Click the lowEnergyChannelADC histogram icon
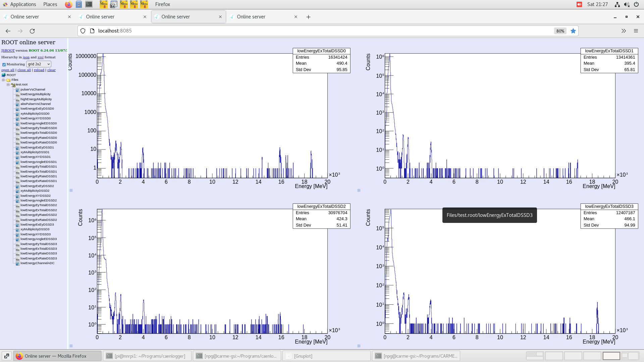 click(x=17, y=263)
